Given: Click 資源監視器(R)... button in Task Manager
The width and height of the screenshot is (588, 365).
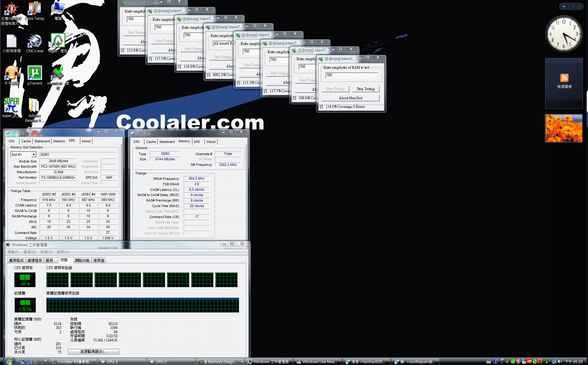Looking at the screenshot, I should 93,352.
